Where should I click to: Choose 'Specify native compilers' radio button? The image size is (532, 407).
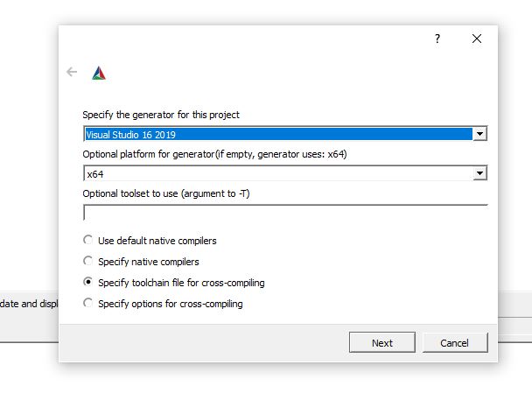pyautogui.click(x=87, y=261)
